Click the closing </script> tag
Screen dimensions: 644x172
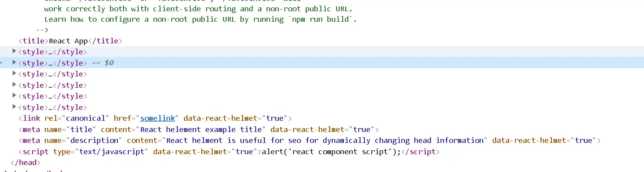pyautogui.click(x=420, y=152)
